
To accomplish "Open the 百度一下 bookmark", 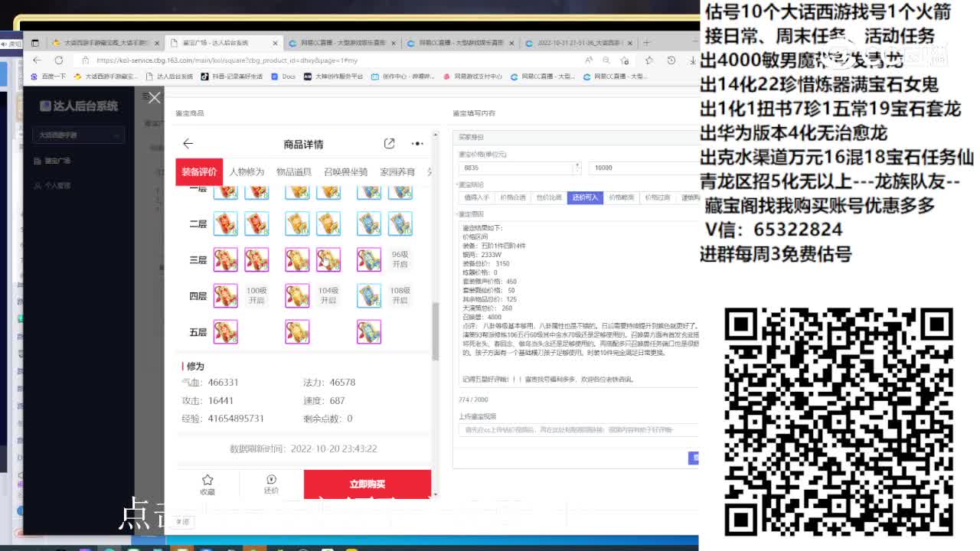I will (48, 77).
